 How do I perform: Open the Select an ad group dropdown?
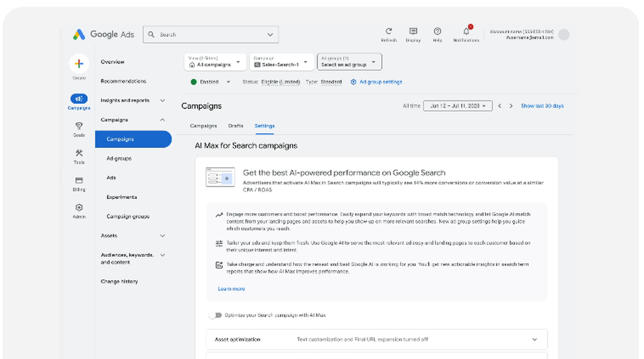349,62
